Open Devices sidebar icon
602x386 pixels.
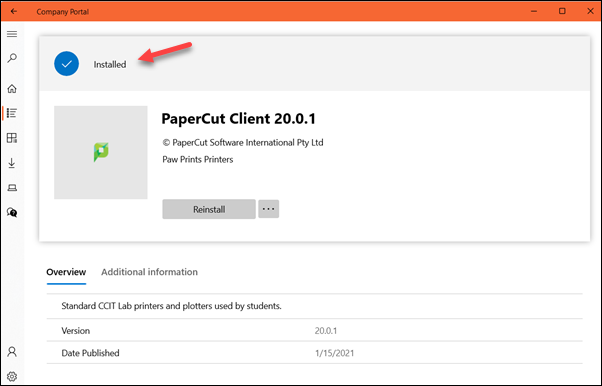(x=12, y=188)
